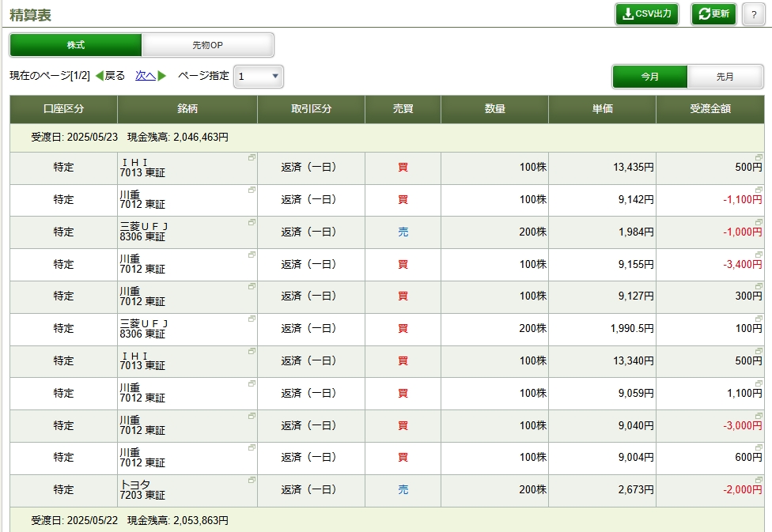
Task: Click the 銘柄 column header
Action: [187, 109]
